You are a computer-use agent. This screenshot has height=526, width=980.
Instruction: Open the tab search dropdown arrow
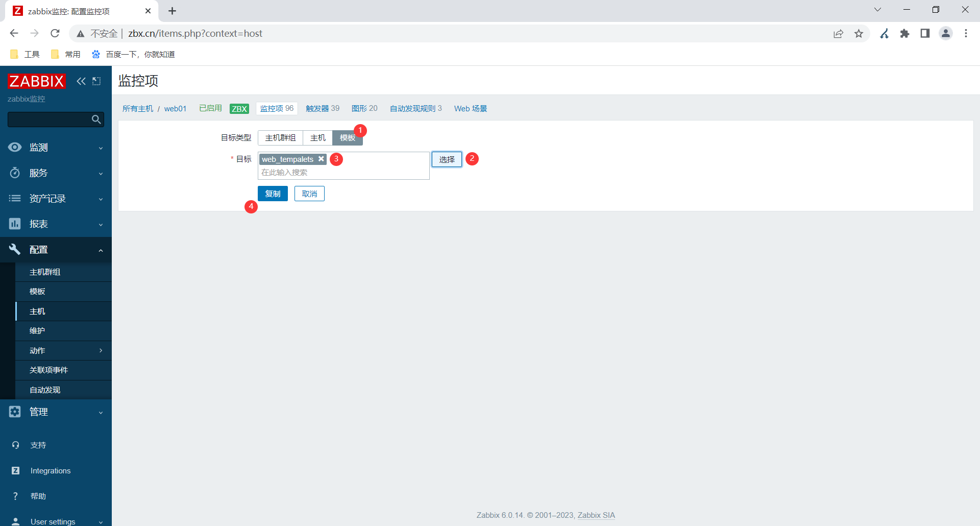877,10
